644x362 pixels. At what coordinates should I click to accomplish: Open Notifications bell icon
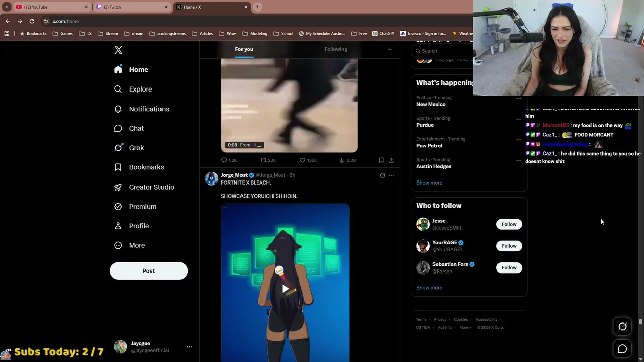tap(118, 109)
